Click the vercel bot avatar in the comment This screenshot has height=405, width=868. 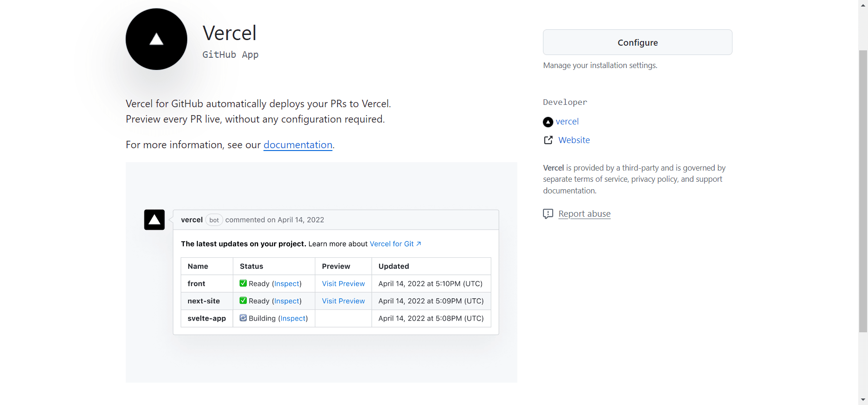[x=155, y=220]
